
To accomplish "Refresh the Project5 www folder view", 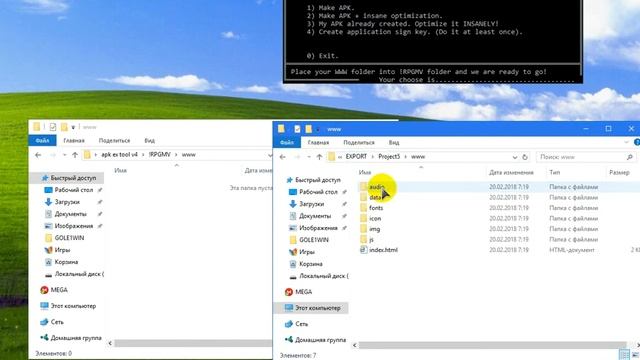I will pos(525,157).
